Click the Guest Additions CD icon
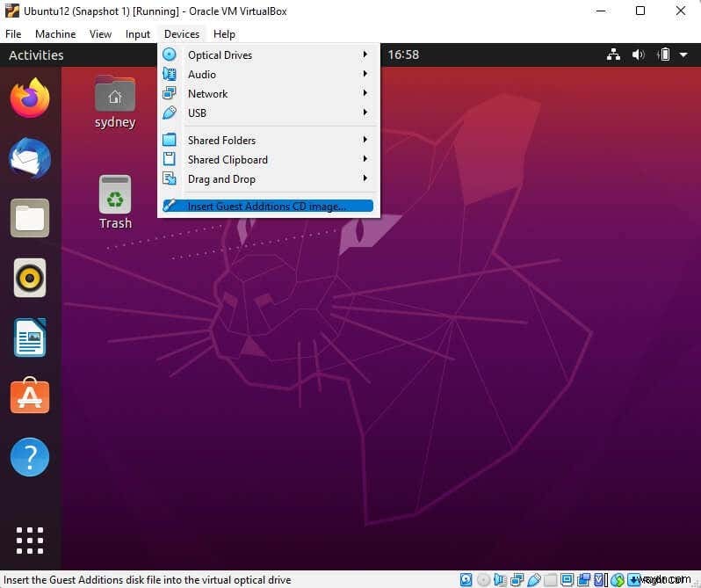701x588 pixels. pos(170,206)
